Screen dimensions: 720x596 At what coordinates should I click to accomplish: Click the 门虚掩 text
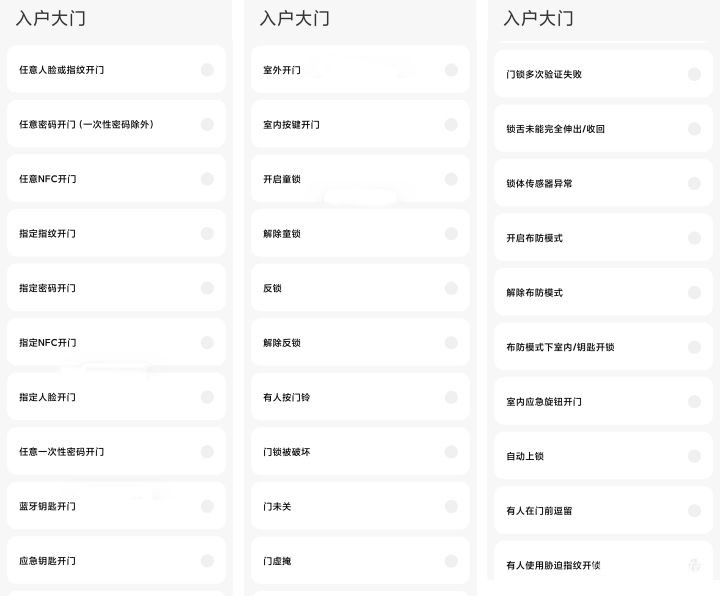click(x=277, y=561)
